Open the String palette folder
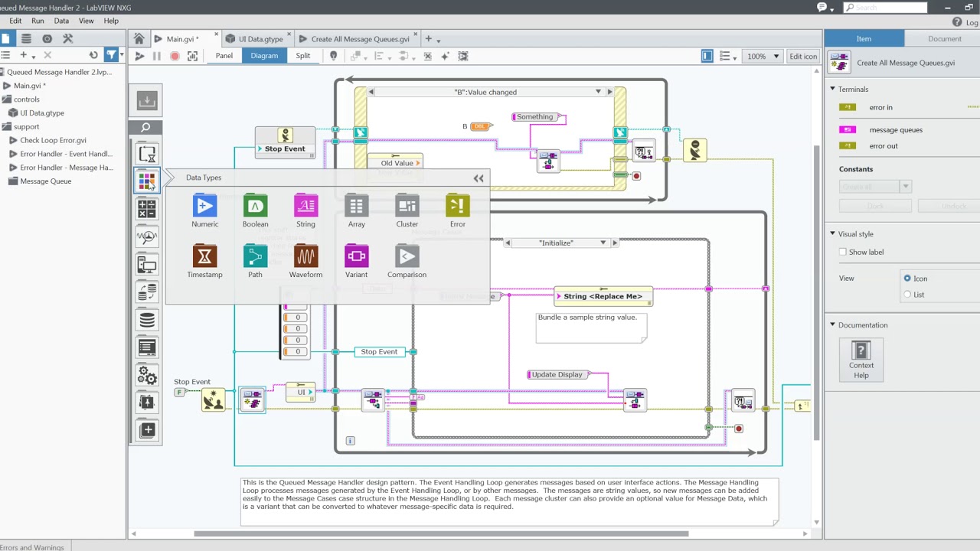980x551 pixels. click(x=305, y=211)
